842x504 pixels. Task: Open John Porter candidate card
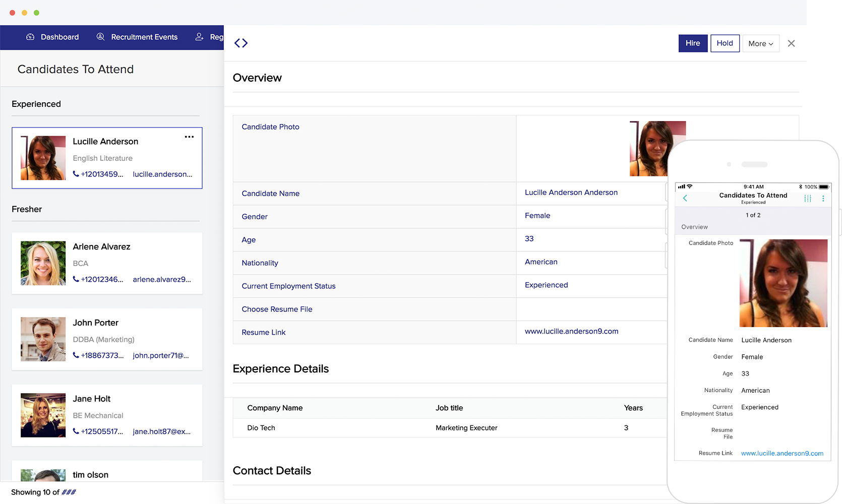107,339
